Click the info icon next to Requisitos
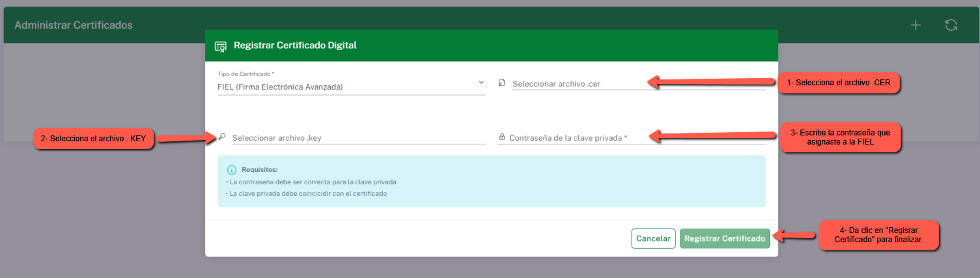The height and width of the screenshot is (278, 980). tap(231, 170)
